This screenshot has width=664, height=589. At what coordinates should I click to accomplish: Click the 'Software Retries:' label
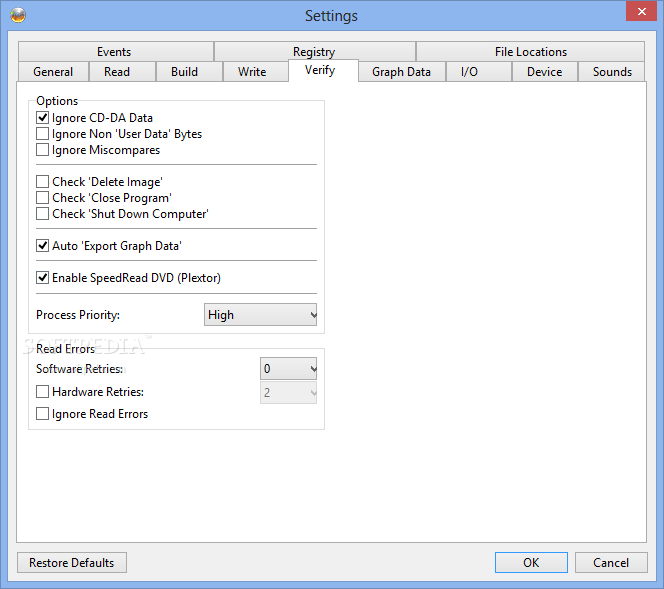pos(80,369)
